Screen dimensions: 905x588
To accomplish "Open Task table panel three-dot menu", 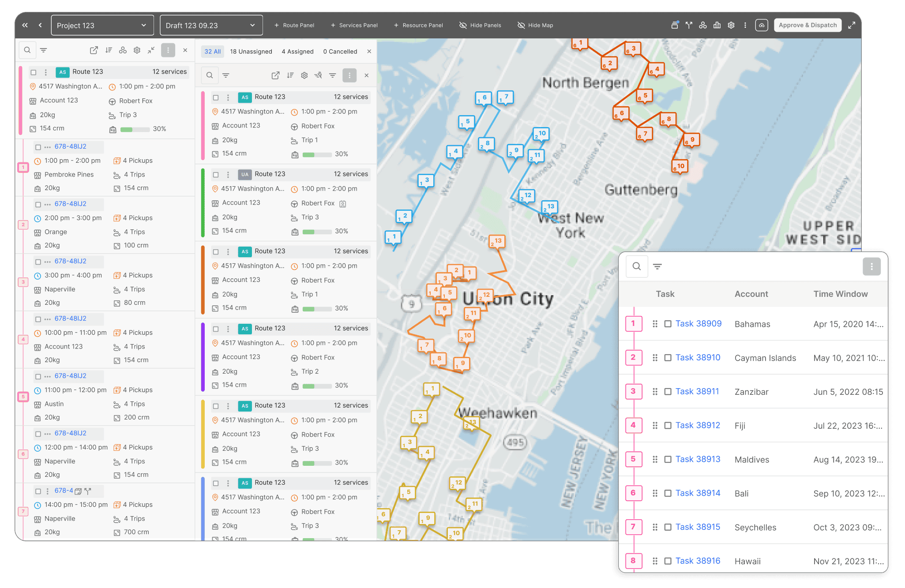I will [x=871, y=266].
